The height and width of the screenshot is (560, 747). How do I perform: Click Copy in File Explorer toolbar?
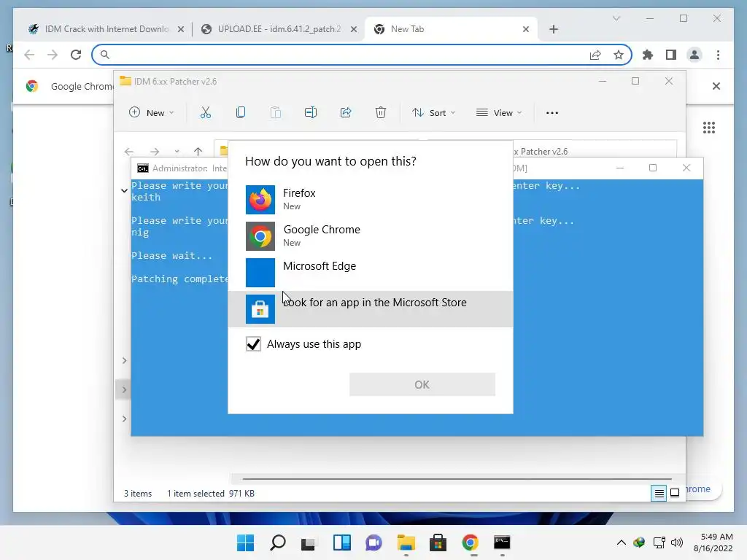point(241,113)
